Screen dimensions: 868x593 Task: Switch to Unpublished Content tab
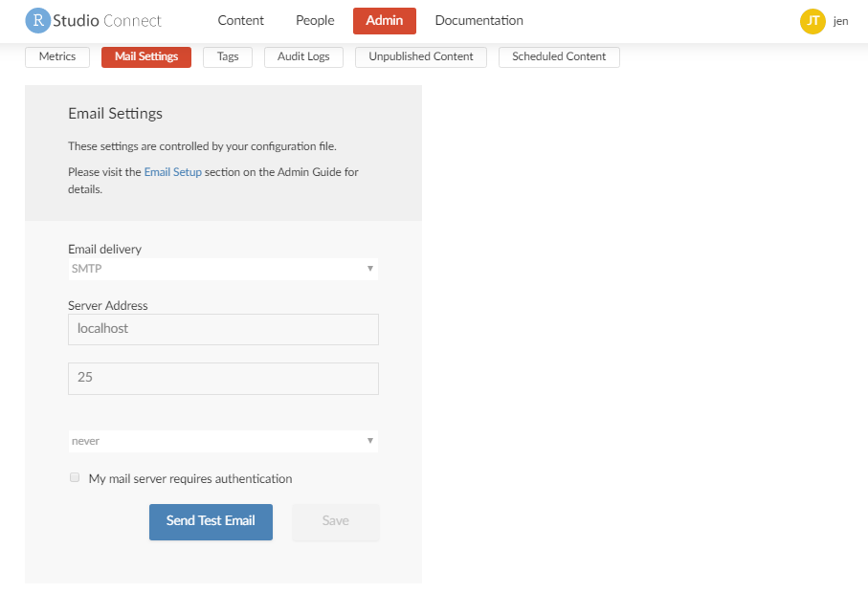[421, 57]
